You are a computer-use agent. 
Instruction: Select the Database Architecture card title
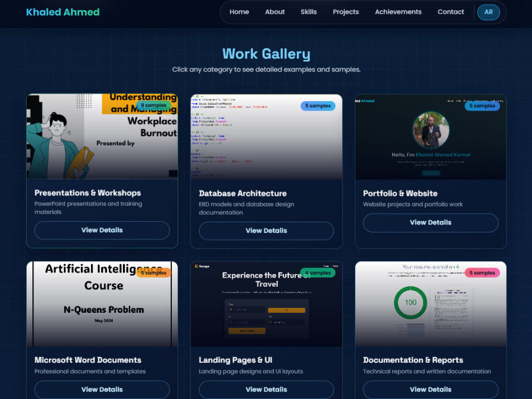coord(243,194)
